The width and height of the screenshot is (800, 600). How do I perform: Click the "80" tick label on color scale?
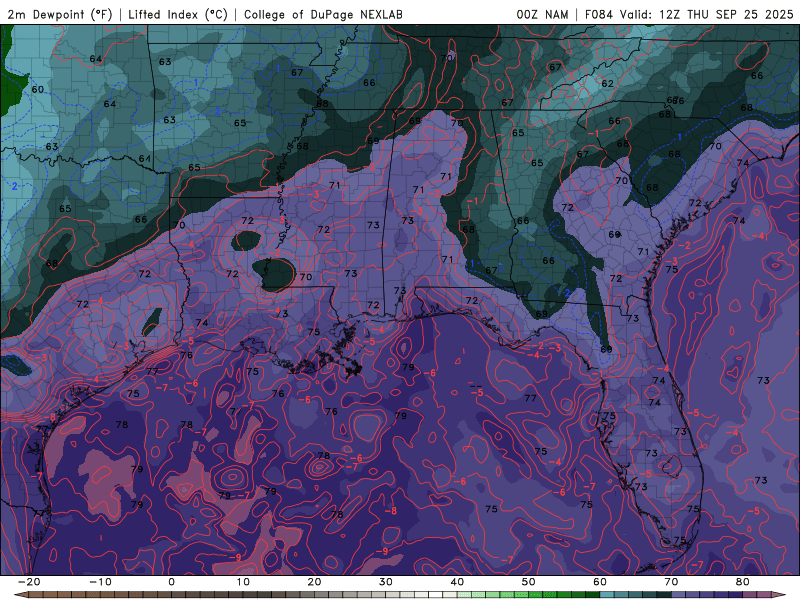743,582
